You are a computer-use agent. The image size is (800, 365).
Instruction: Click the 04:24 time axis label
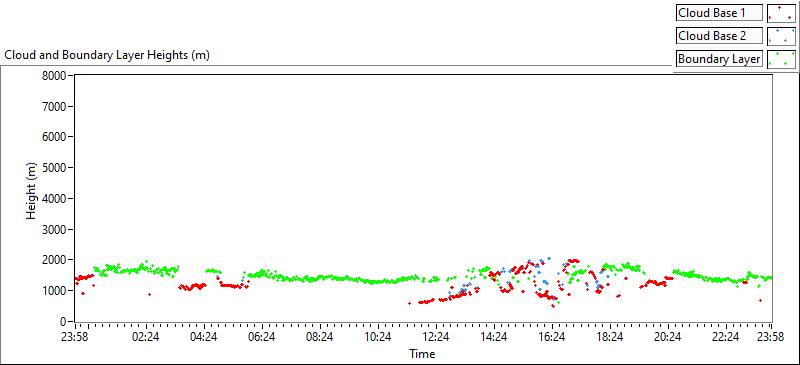(204, 337)
